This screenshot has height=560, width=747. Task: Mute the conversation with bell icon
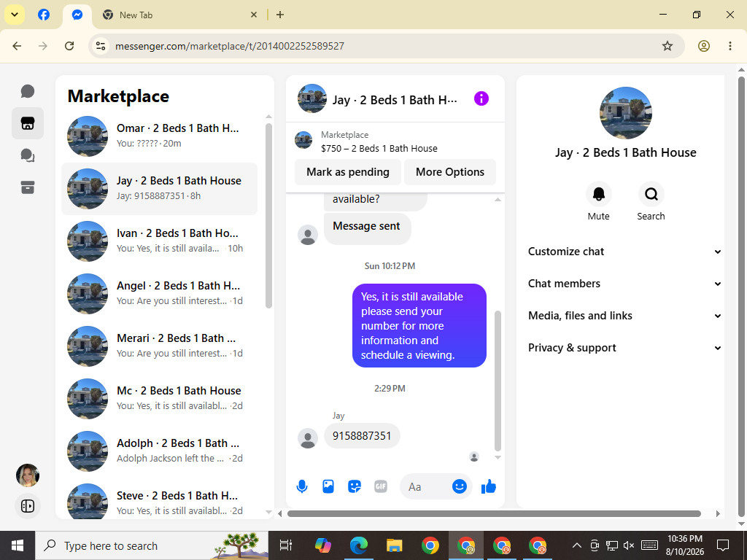pyautogui.click(x=598, y=194)
